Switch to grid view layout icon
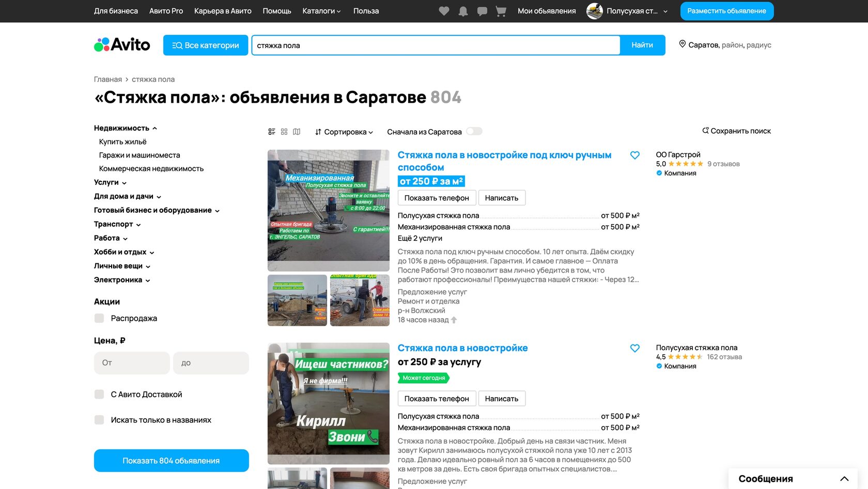 click(284, 132)
